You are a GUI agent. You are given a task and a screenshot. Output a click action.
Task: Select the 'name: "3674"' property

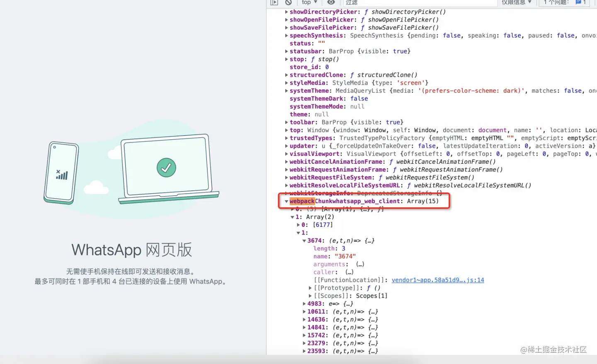335,257
